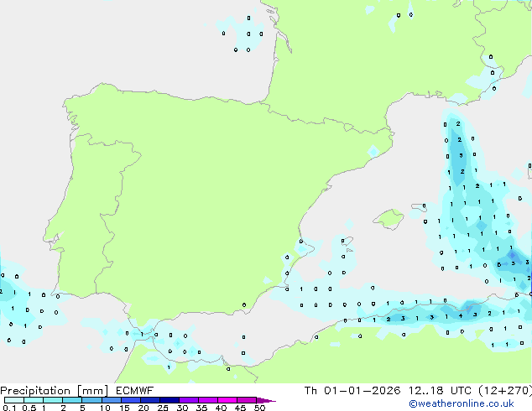Select the 2–5 mm legend color box
The height and width of the screenshot is (411, 532).
pyautogui.click(x=72, y=400)
